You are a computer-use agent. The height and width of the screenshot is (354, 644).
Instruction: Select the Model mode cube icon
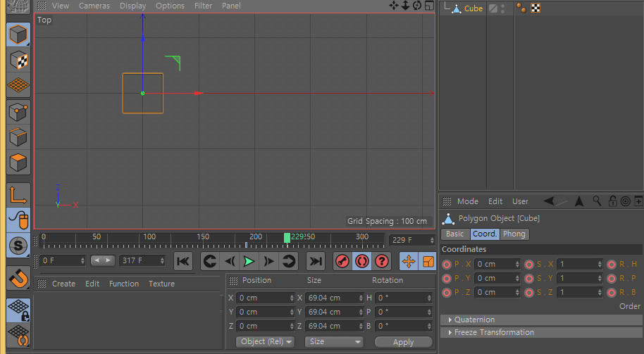(x=18, y=34)
